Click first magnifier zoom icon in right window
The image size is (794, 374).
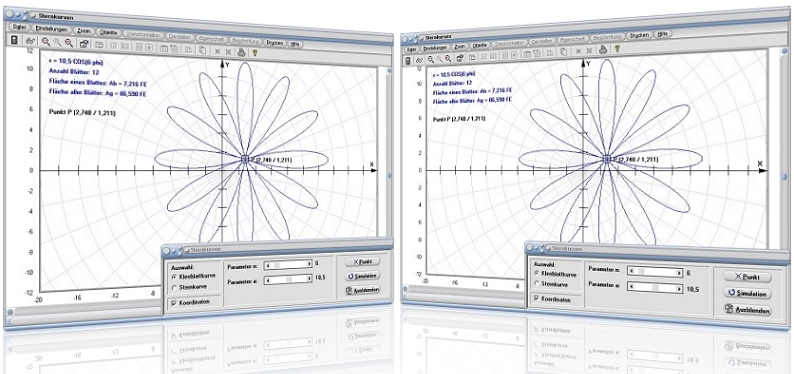[430, 59]
